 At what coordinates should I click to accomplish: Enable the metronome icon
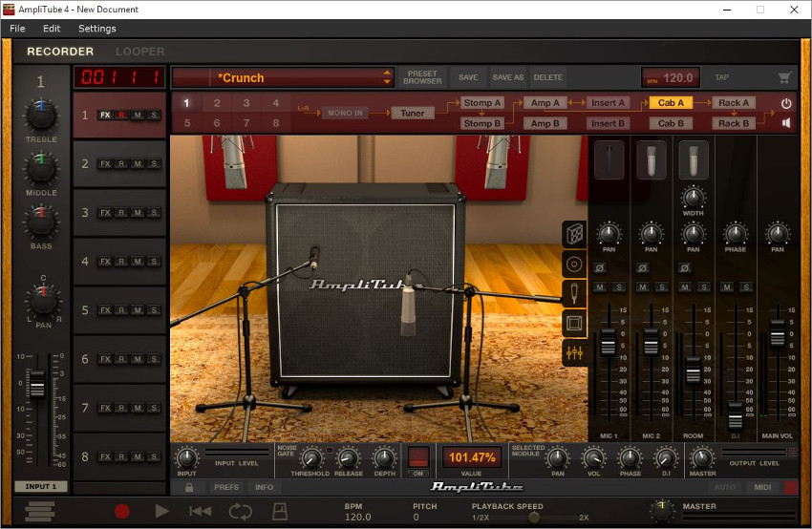tap(280, 512)
